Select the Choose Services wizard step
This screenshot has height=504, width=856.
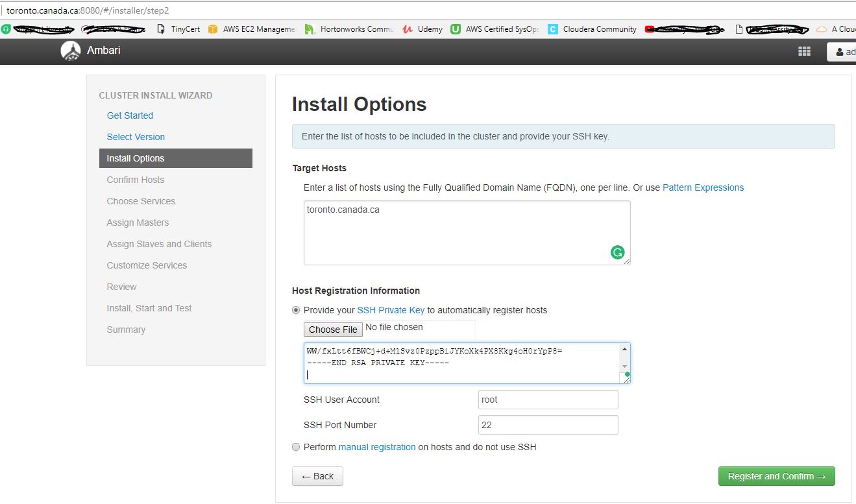pos(141,201)
